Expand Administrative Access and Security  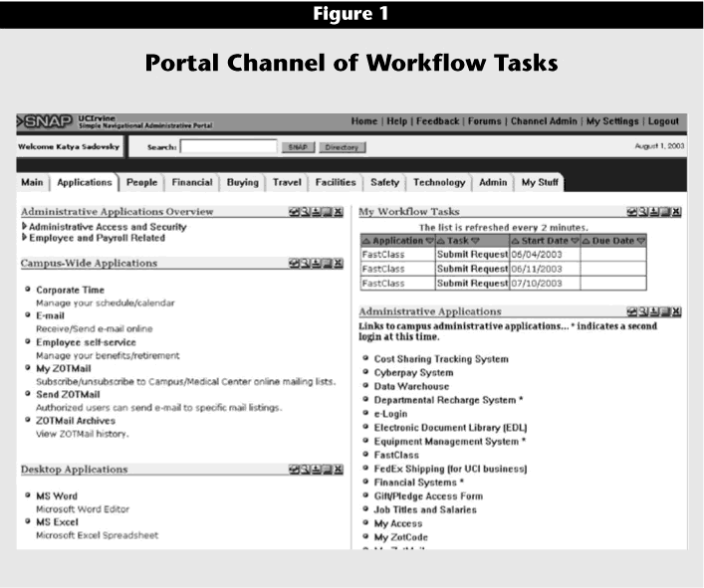tap(24, 227)
